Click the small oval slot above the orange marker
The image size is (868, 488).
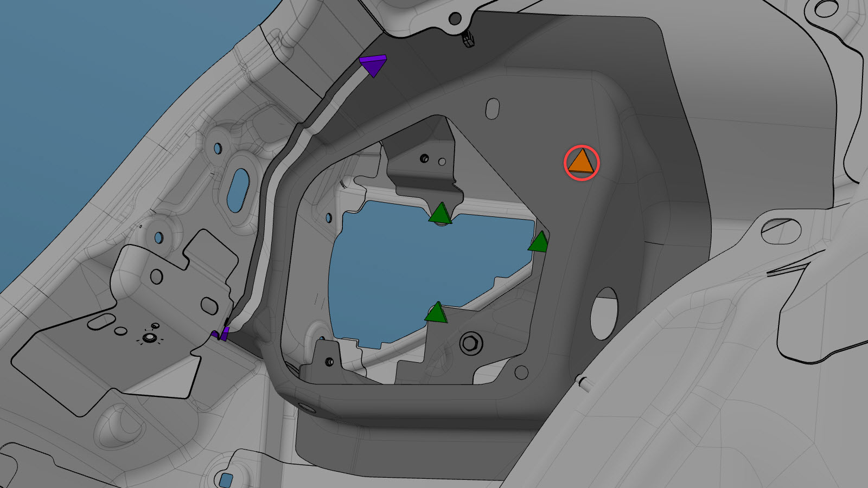pos(492,108)
